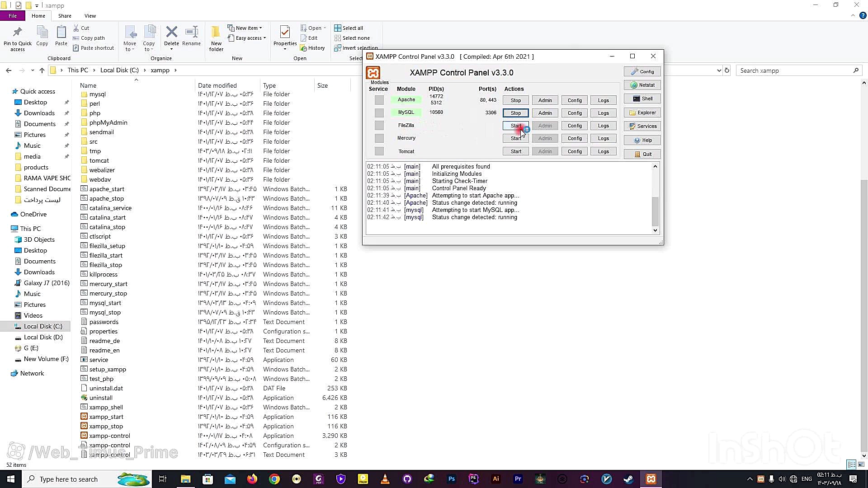Stop the Apache module
This screenshot has width=868, height=488.
516,100
